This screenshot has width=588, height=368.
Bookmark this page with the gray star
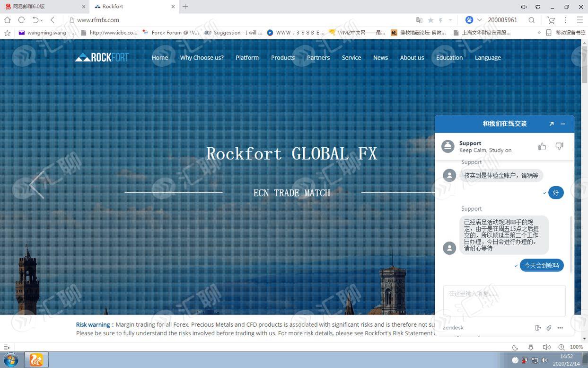(430, 20)
